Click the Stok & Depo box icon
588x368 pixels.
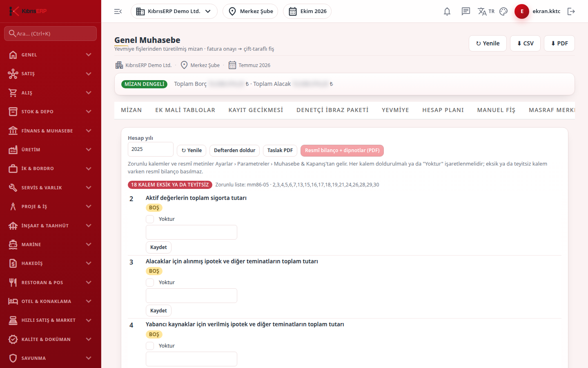(13, 112)
